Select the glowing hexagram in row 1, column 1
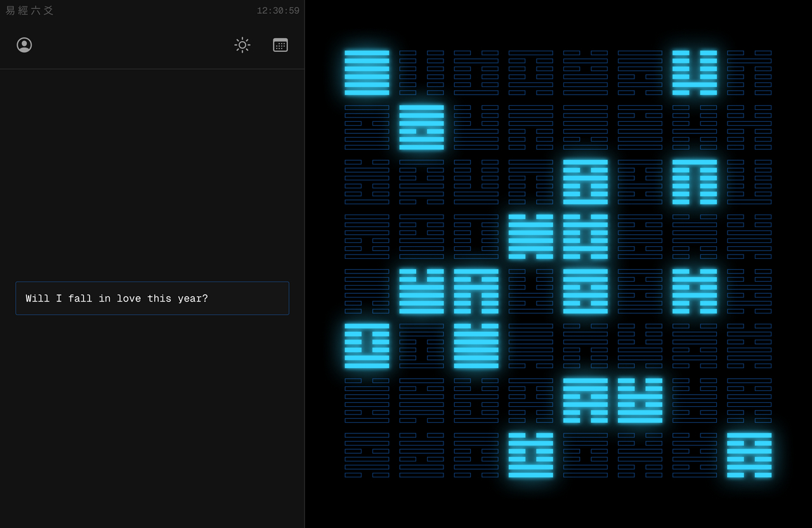Screen dimensions: 812x528 pos(367,73)
